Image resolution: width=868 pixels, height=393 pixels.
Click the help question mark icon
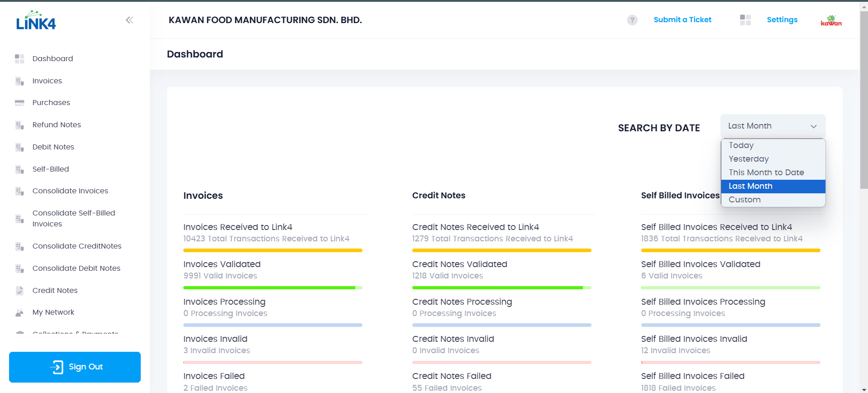pos(632,20)
